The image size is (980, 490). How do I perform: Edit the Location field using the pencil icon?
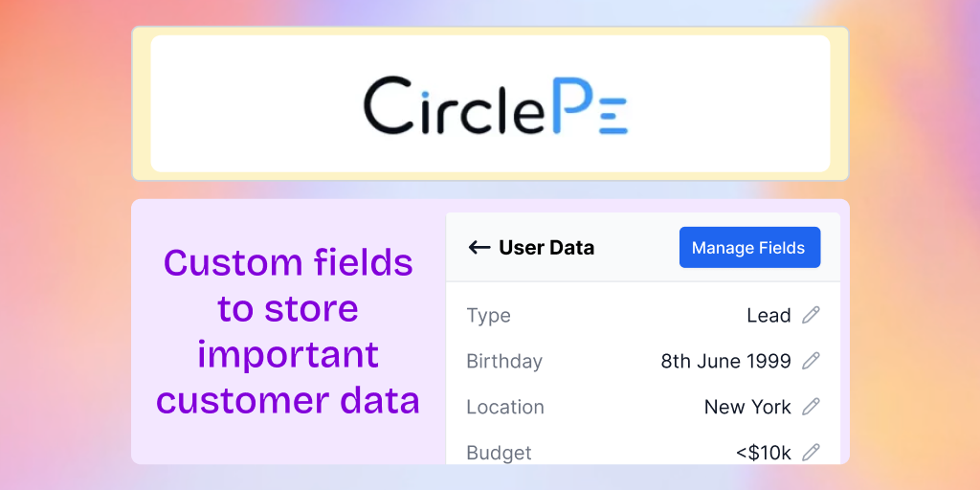click(x=811, y=406)
